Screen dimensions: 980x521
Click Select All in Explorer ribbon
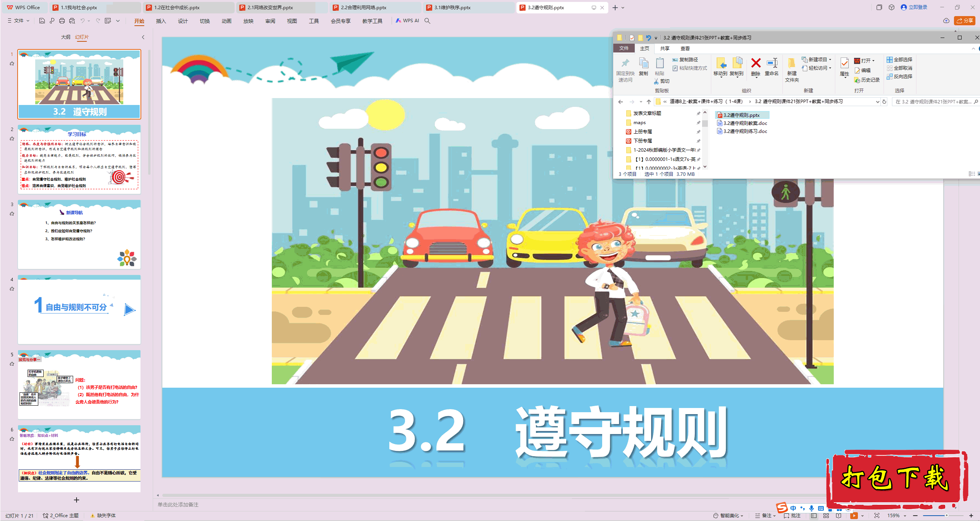pos(899,60)
